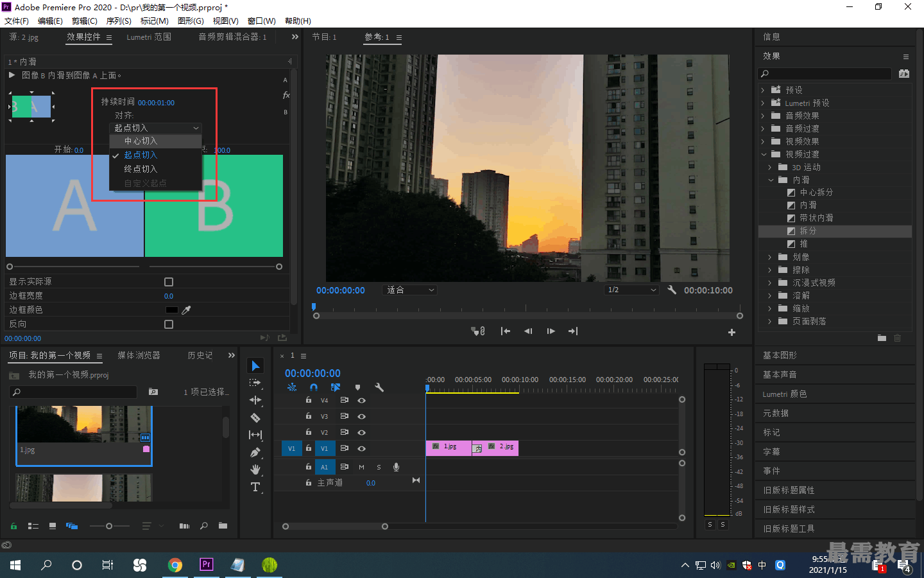Open the Lumetri 颜色 panel

pyautogui.click(x=785, y=394)
